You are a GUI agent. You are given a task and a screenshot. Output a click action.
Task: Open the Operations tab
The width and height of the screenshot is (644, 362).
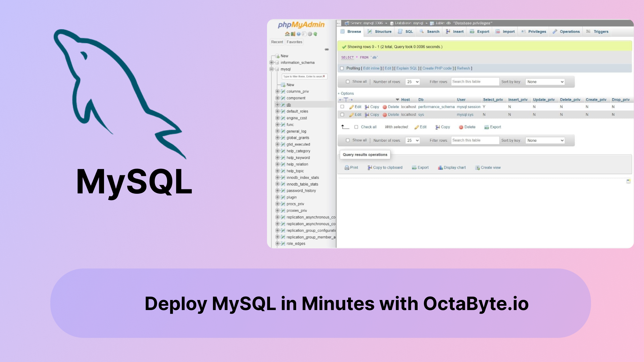(566, 32)
